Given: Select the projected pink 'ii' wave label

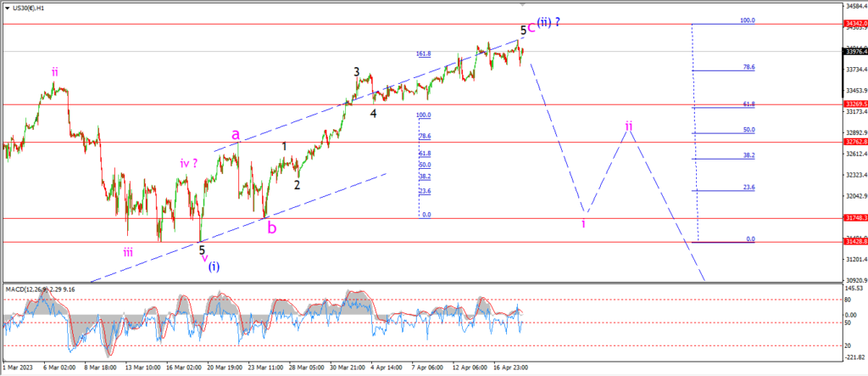Looking at the screenshot, I should point(629,126).
